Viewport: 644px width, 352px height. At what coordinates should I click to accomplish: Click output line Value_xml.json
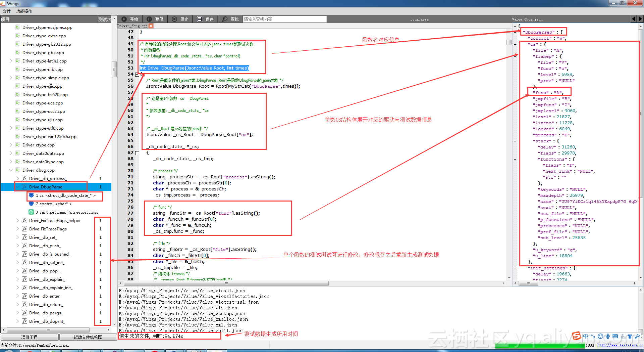pos(178,325)
